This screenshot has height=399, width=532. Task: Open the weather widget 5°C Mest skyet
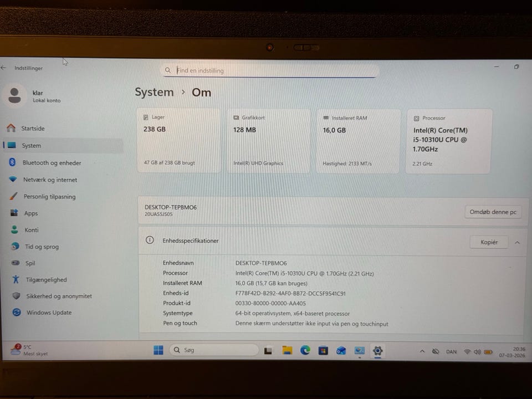(29, 350)
